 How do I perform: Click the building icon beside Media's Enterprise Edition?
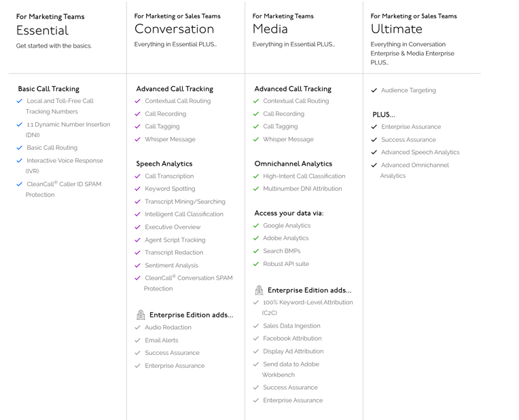[259, 290]
